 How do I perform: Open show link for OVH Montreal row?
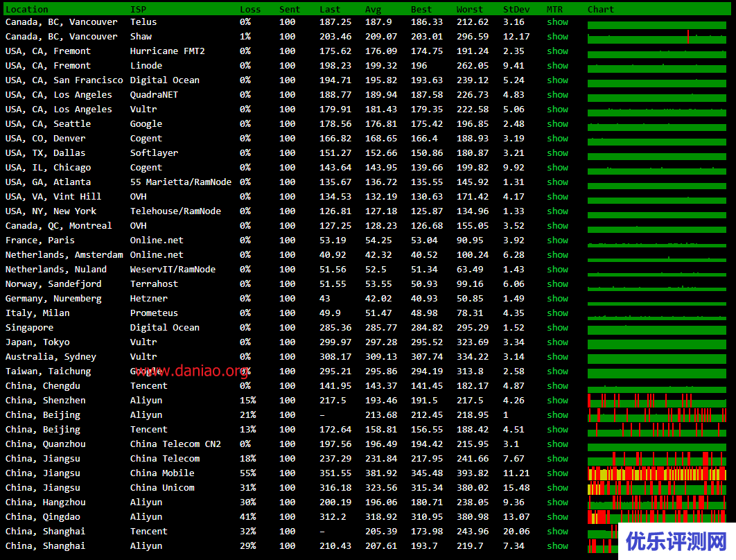pos(557,226)
